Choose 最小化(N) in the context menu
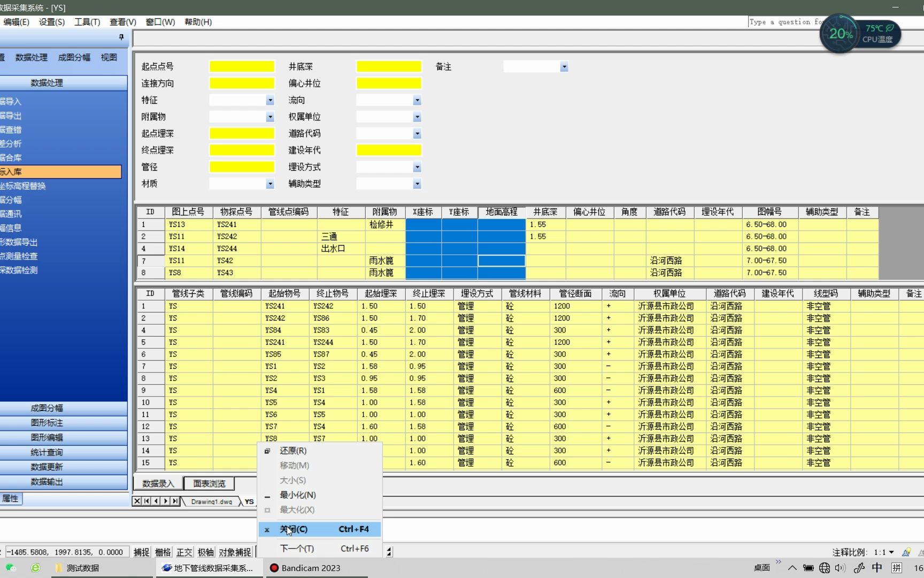Viewport: 924px width, 578px height. click(320, 495)
